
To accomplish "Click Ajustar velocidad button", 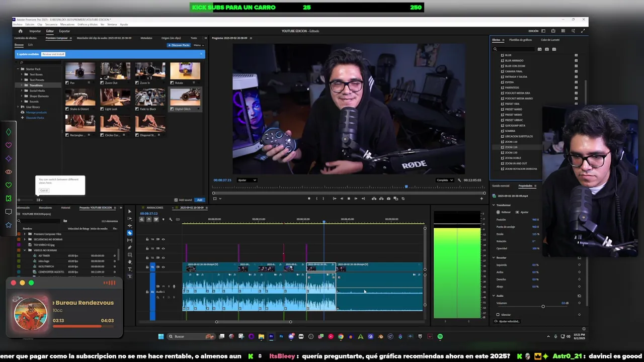I will 507,321.
